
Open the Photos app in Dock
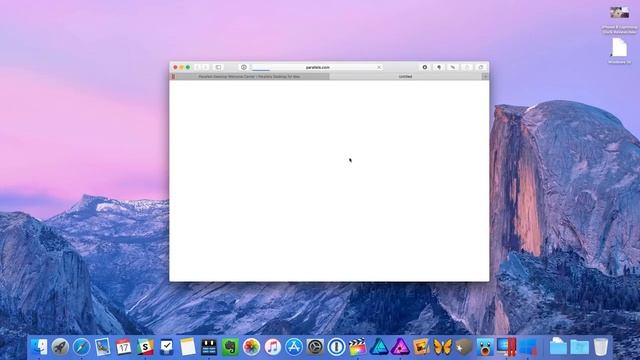[x=251, y=347]
